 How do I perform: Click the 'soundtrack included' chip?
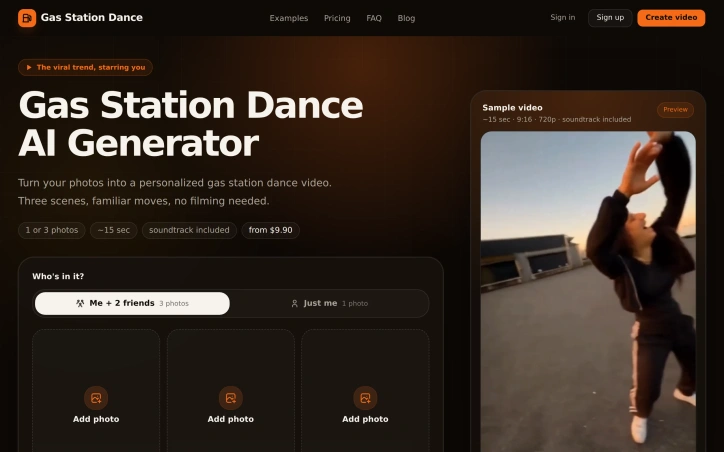189,230
